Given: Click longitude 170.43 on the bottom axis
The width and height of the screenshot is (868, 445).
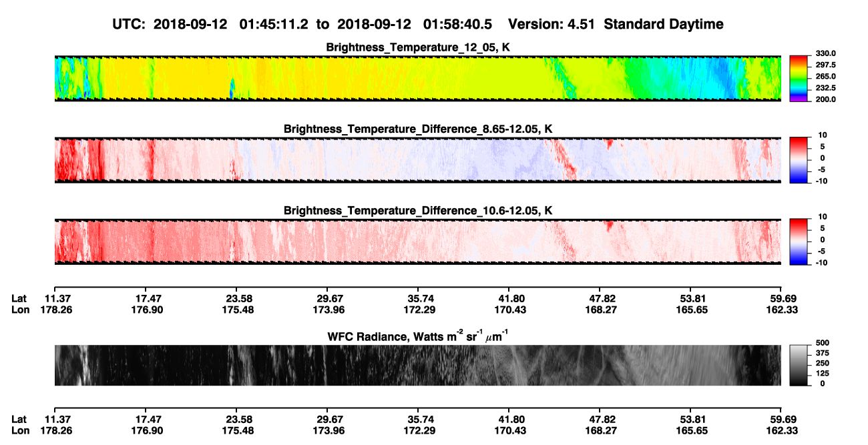Looking at the screenshot, I should (x=509, y=431).
